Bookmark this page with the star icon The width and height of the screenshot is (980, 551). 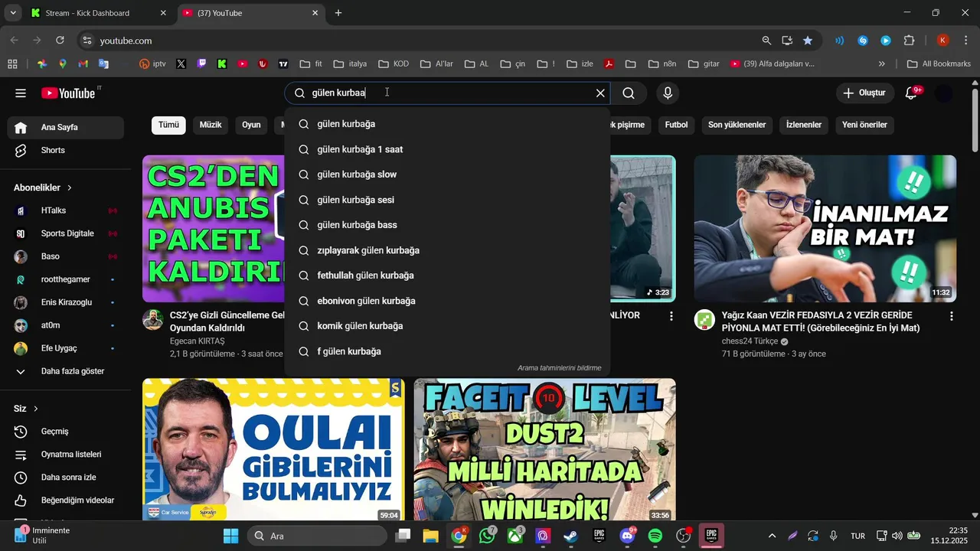pos(808,41)
